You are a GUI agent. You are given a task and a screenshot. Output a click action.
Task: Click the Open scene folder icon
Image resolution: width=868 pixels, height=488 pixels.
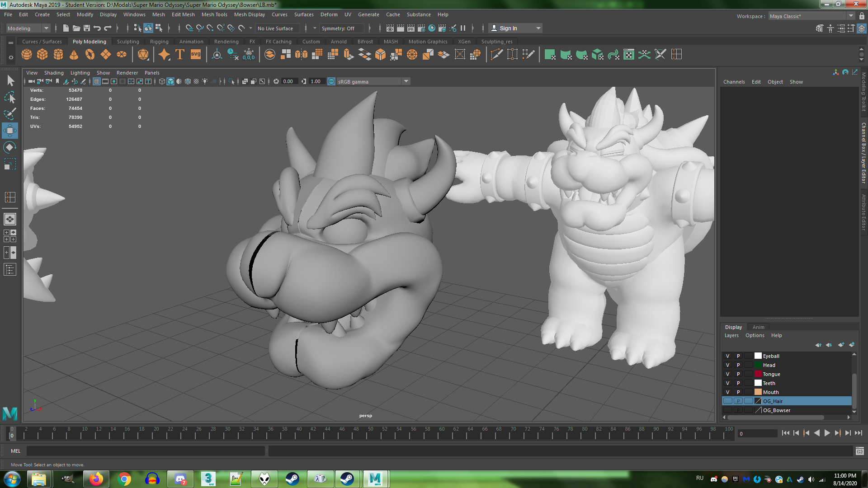click(x=76, y=28)
